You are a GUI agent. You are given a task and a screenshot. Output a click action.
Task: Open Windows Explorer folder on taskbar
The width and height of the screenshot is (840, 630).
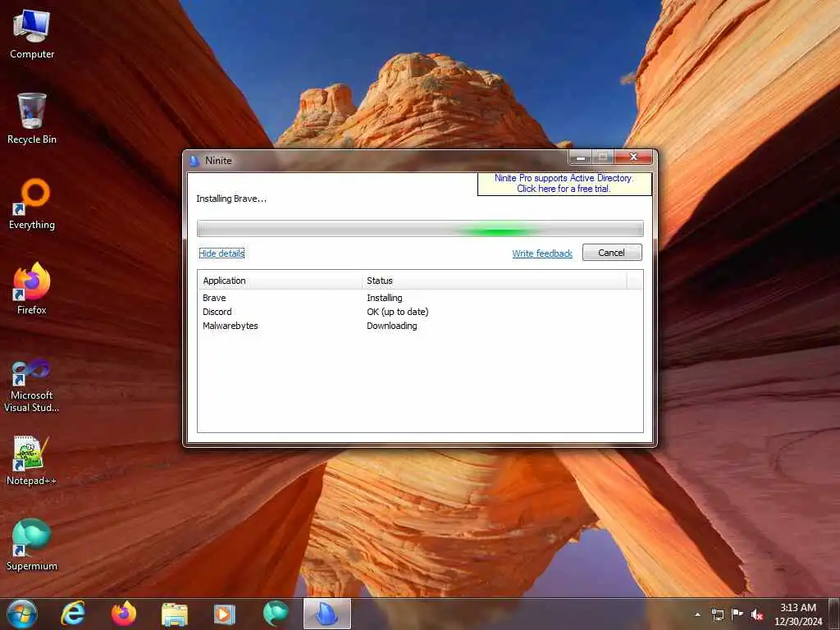[174, 614]
